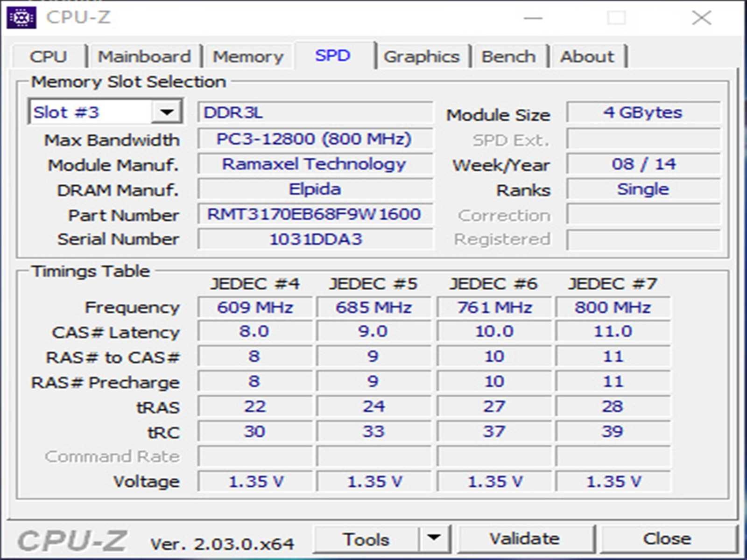Click tRC value 37
747x560 pixels.
click(494, 432)
